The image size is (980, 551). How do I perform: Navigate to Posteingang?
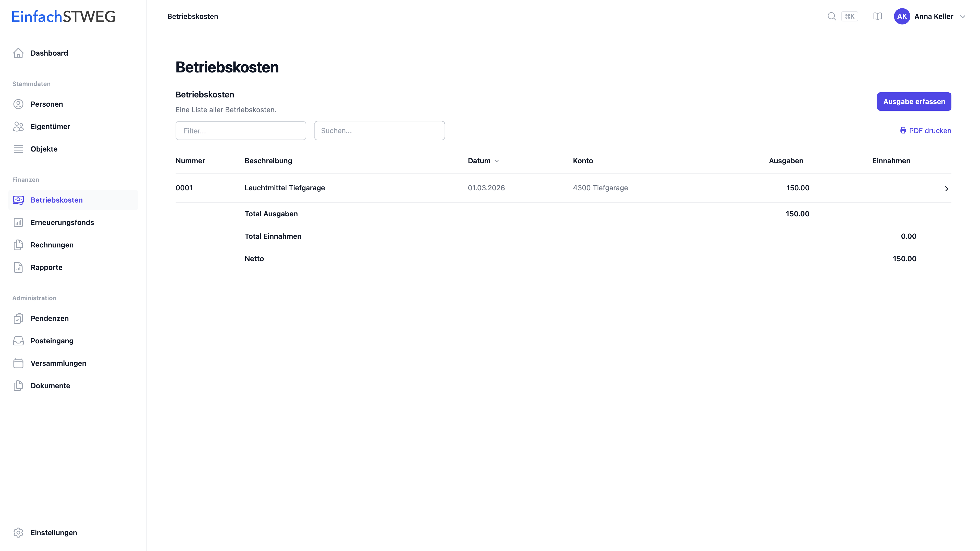(73, 341)
